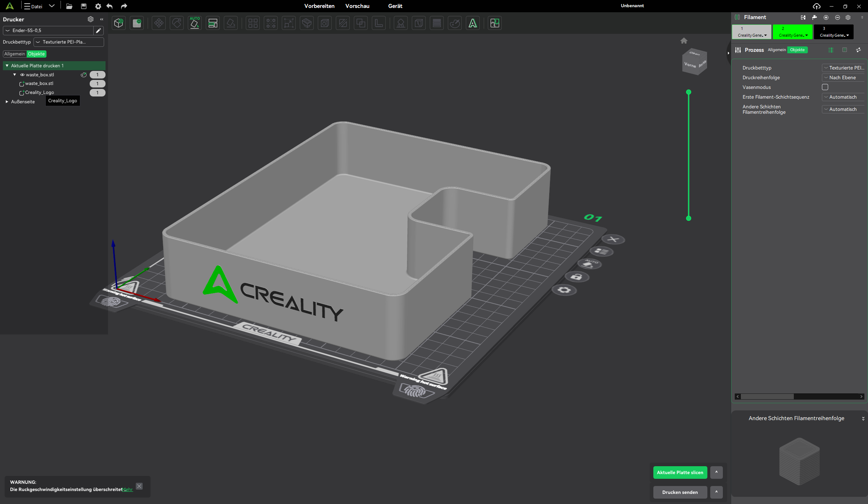Image resolution: width=868 pixels, height=504 pixels.
Task: Select child waste_box.stl part item
Action: [39, 84]
